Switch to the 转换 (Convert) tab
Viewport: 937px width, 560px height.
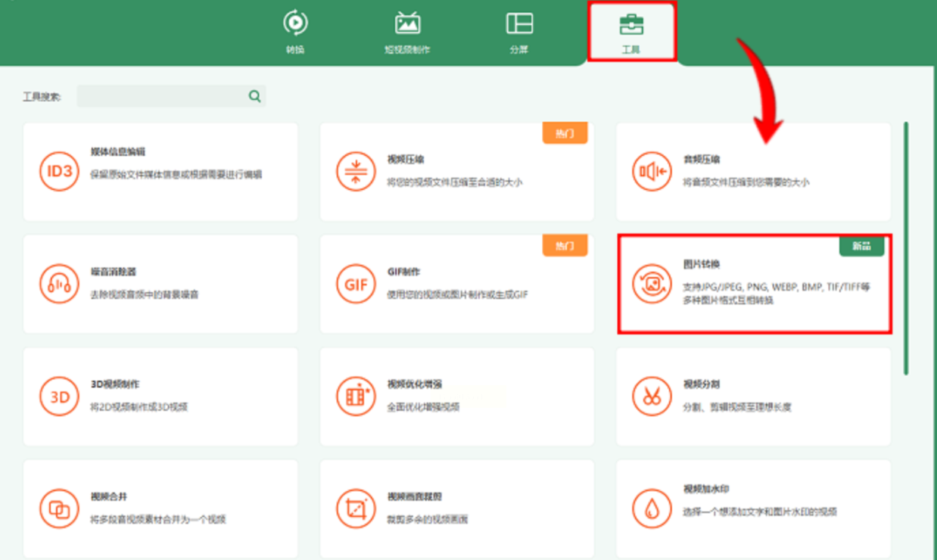coord(295,32)
